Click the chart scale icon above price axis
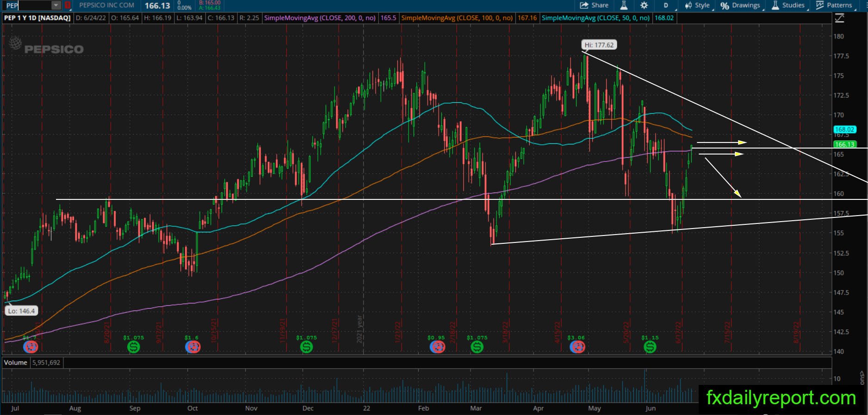The image size is (868, 415). click(x=839, y=18)
